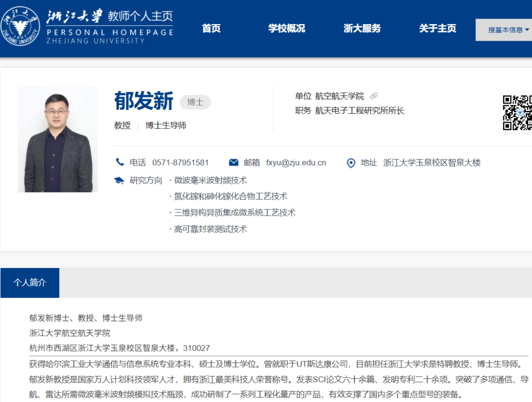532x402 pixels.
Task: Go to 首页 in the navigation bar
Action: pyautogui.click(x=211, y=29)
